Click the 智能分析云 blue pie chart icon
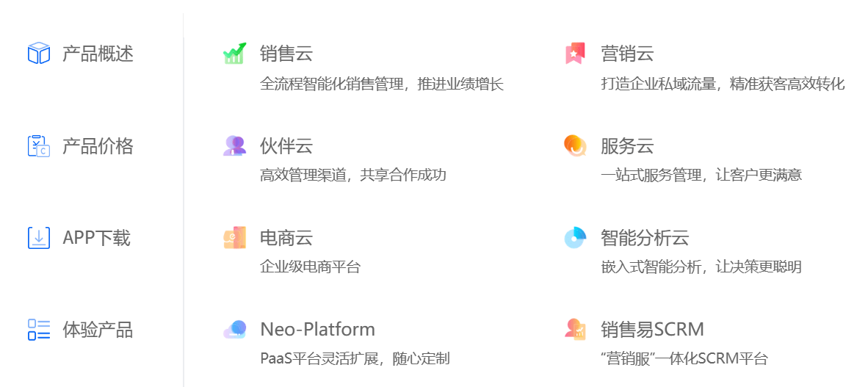Viewport: 868px width, 387px height. pos(575,237)
